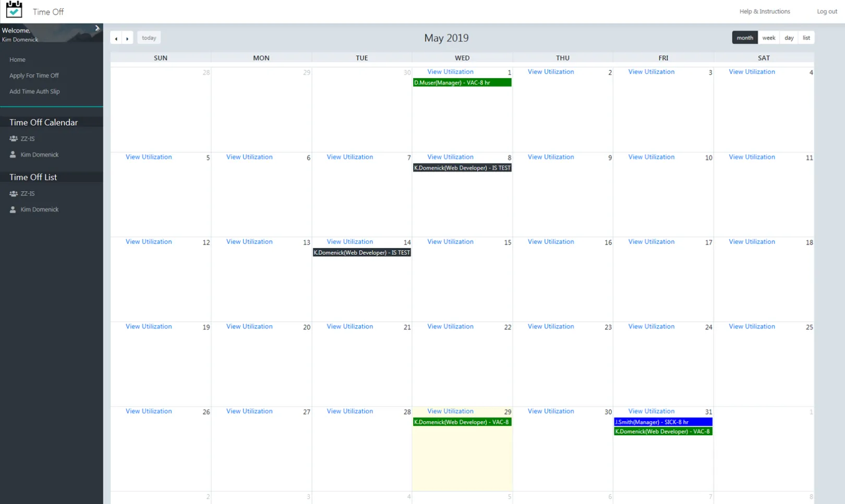View Utilization for May 27

(249, 411)
